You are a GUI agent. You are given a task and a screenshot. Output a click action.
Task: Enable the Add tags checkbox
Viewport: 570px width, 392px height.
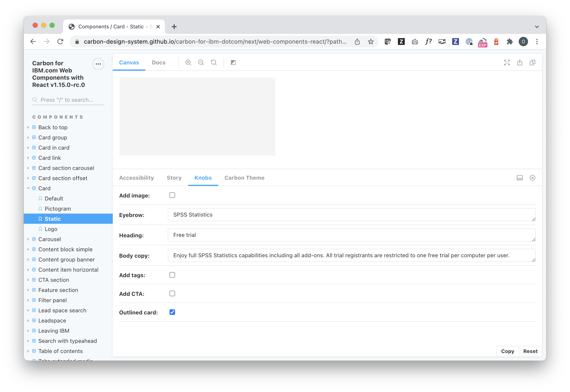click(x=172, y=275)
